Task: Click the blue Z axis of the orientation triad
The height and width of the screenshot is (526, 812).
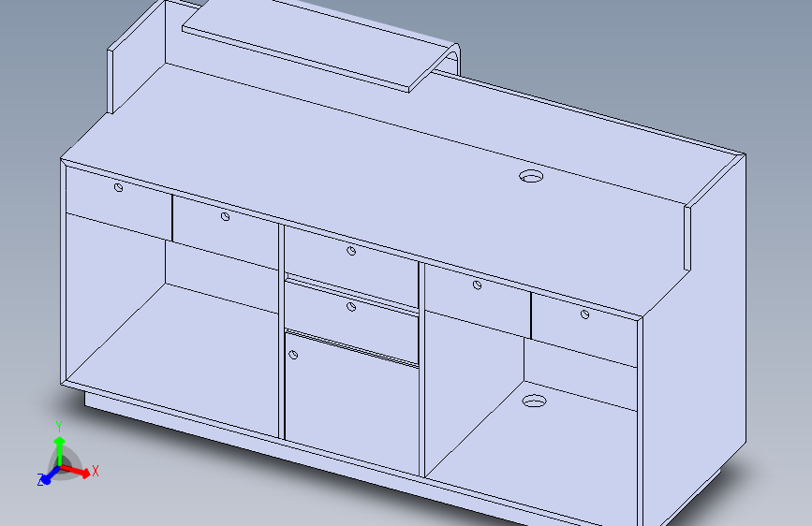Action: tap(50, 476)
